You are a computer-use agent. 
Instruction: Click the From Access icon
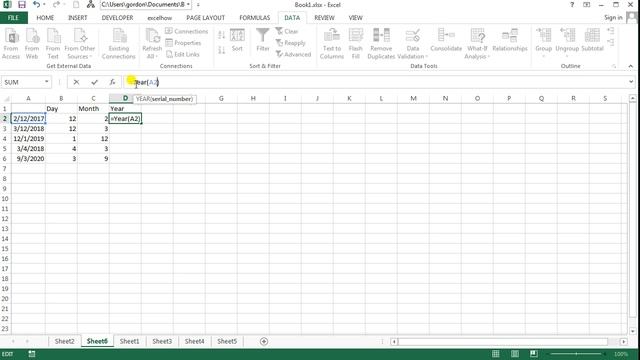point(11,44)
